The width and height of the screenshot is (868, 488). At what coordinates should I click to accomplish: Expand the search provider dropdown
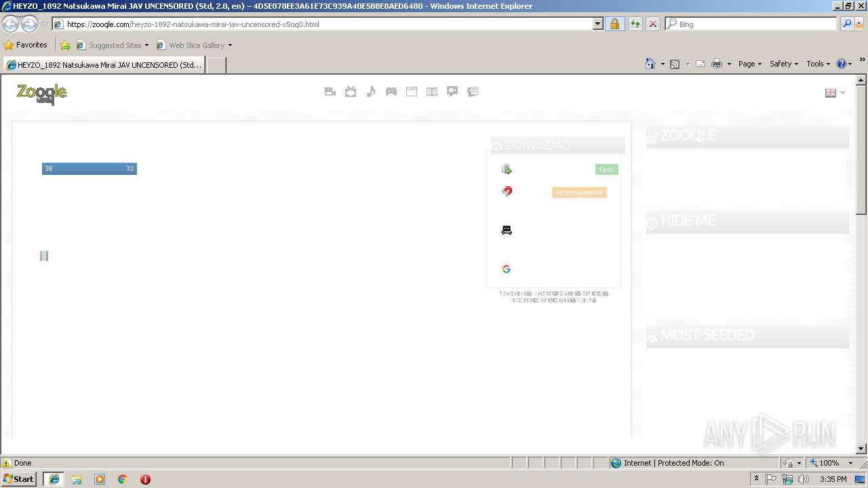point(859,24)
